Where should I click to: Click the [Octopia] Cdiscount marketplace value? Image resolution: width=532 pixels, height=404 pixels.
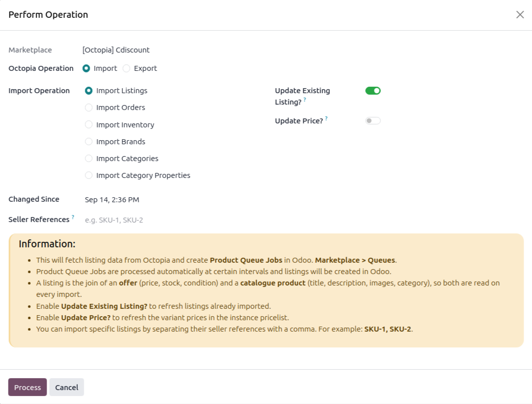tap(116, 50)
